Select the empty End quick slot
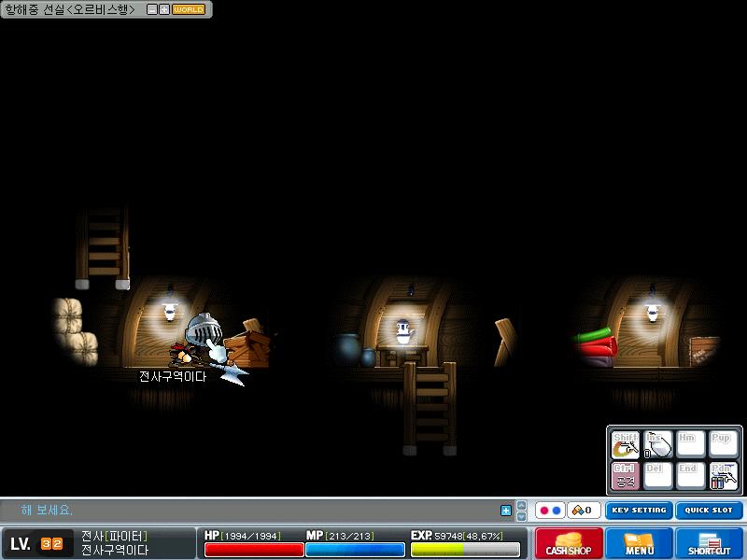Viewport: 747px width, 560px height. (690, 476)
